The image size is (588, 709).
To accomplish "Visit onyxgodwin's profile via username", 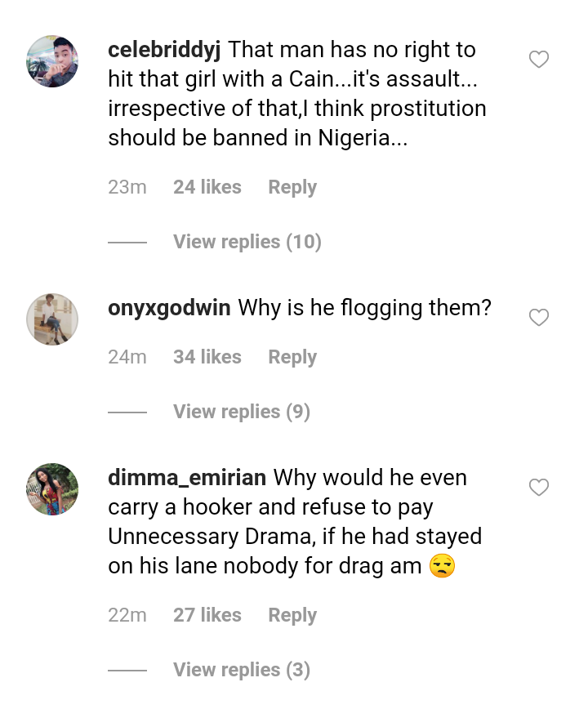I will 169,309.
